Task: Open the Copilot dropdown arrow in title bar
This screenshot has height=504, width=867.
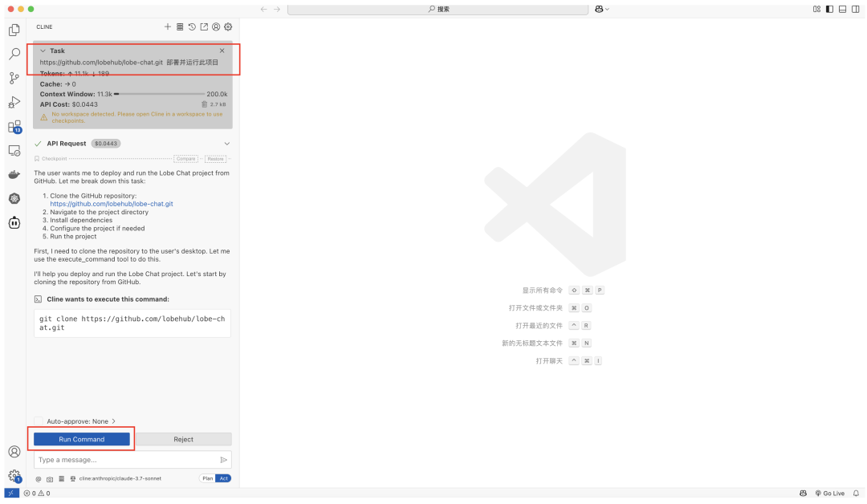Action: [607, 9]
